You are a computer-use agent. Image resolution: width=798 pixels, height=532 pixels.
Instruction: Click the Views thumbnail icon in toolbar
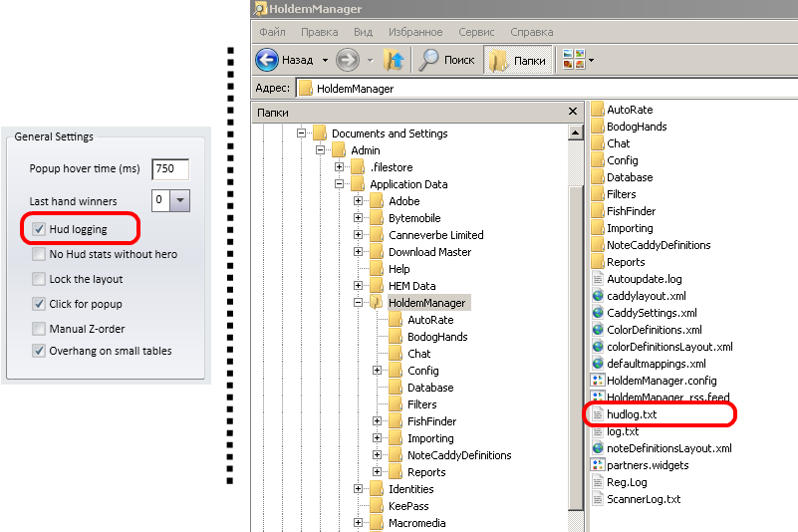(x=574, y=60)
